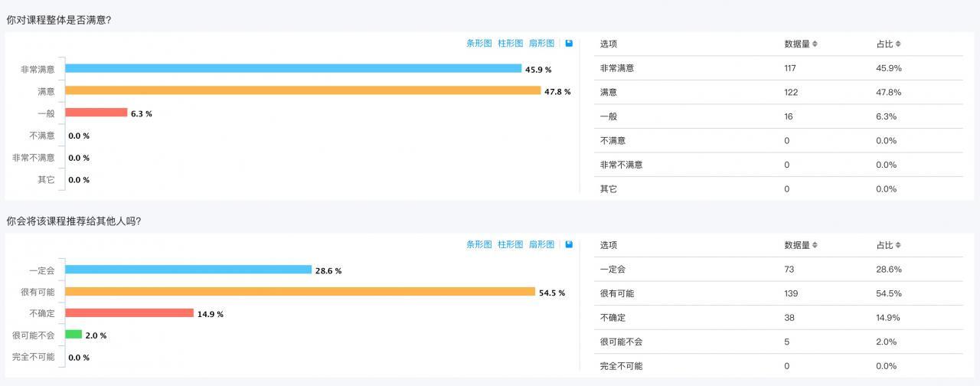Click the red 一般 bar at 6.3%
The height and width of the screenshot is (386, 980).
click(x=96, y=113)
